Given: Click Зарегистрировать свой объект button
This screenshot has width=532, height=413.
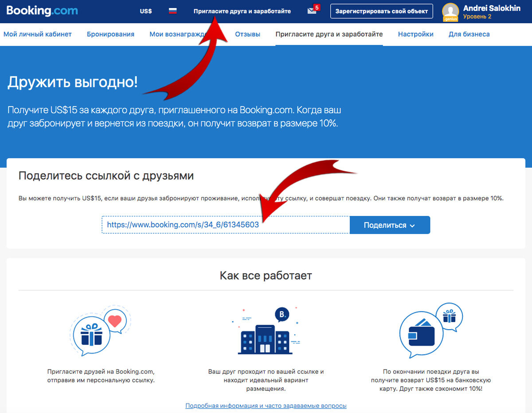Looking at the screenshot, I should click(382, 11).
